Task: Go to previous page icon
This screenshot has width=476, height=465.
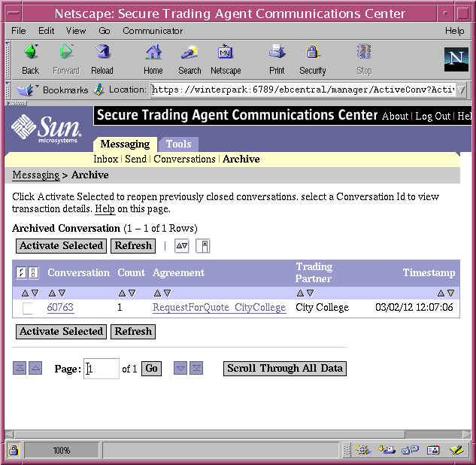Action: (x=35, y=368)
